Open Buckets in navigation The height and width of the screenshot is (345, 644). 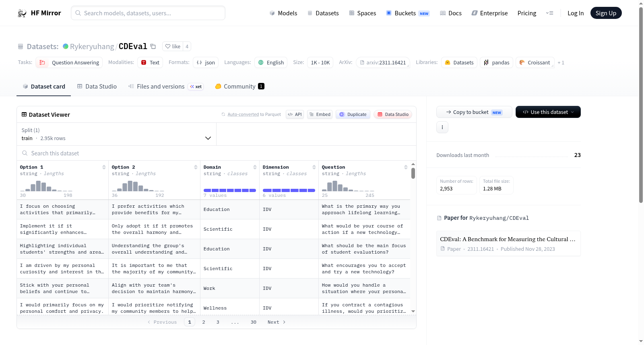pyautogui.click(x=408, y=13)
